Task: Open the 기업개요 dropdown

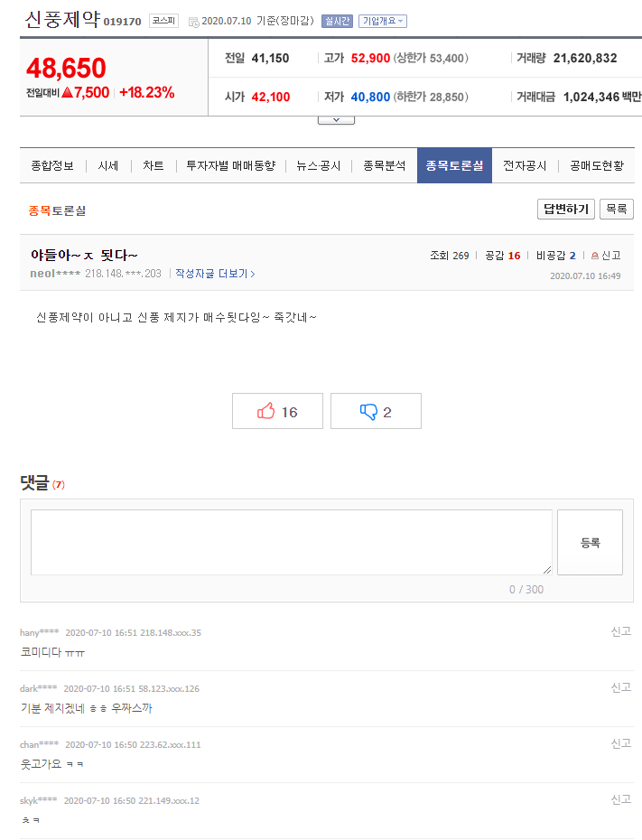Action: coord(383,21)
